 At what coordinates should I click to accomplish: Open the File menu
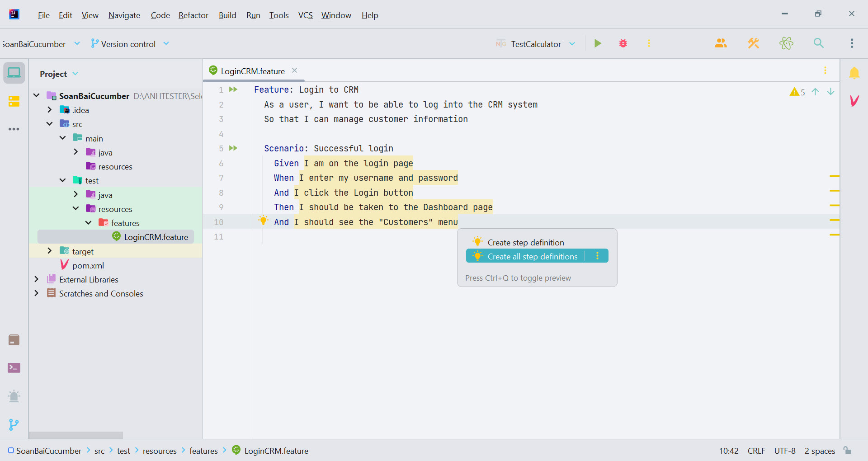click(43, 15)
